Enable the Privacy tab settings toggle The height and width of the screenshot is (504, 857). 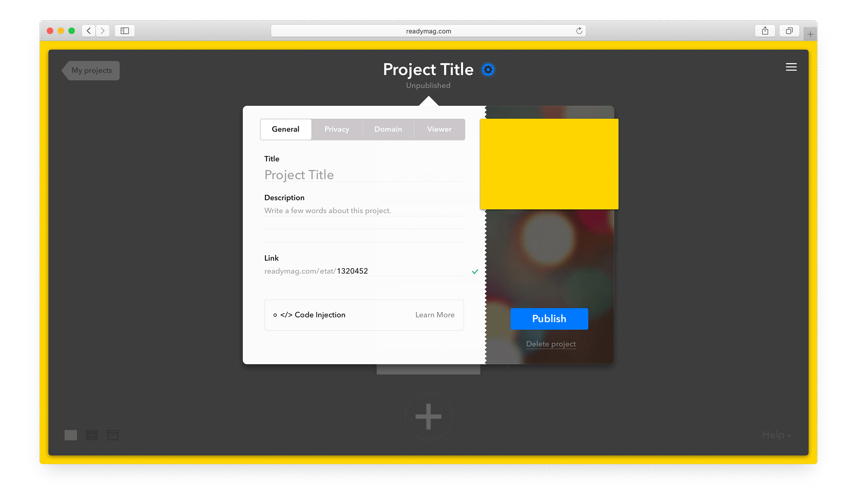click(336, 128)
